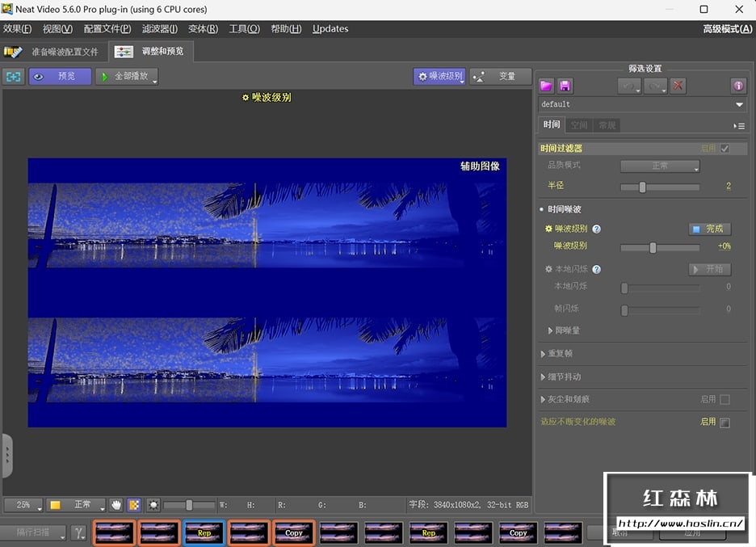Open the 滤波器(I) menu

pos(160,29)
